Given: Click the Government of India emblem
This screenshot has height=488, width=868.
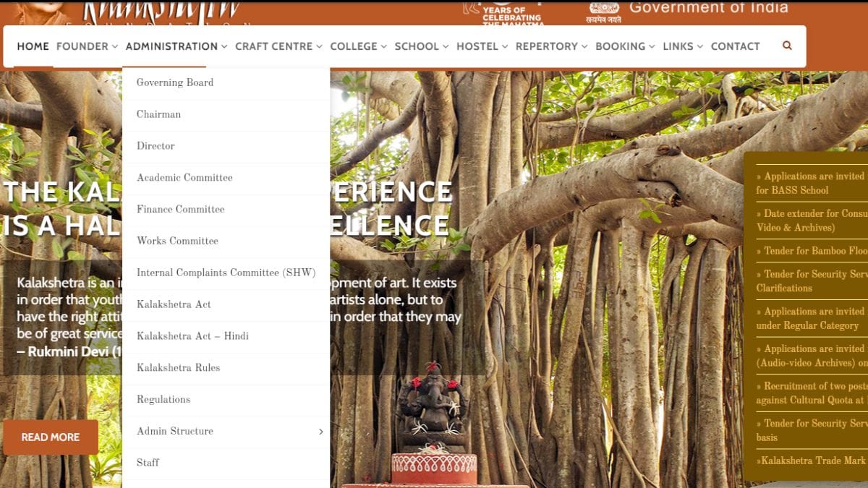Looking at the screenshot, I should point(604,10).
